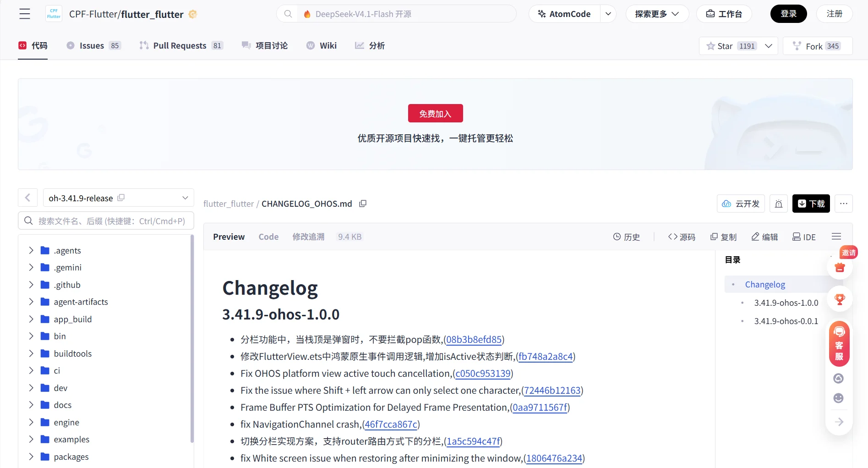Click the 邀请 gift icon
Screen dimensions: 868x468
840,267
